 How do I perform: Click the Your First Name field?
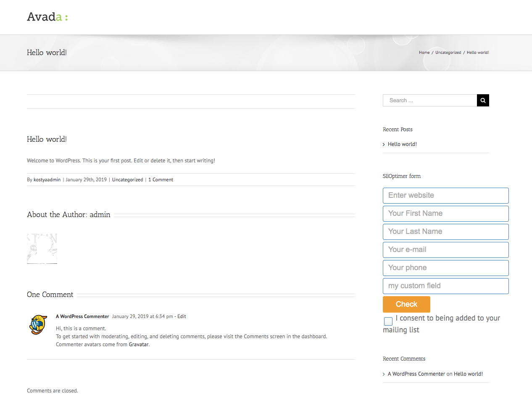[445, 214]
